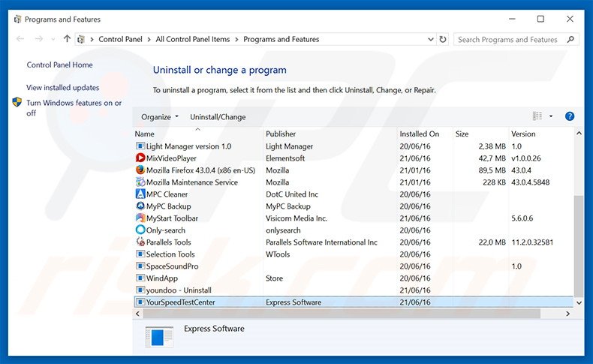Click the Parallels Tools icon

[140, 242]
